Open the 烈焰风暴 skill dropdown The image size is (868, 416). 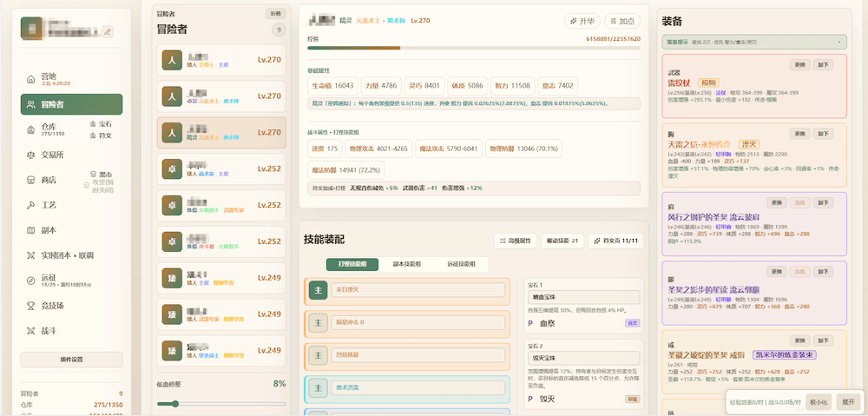pyautogui.click(x=418, y=354)
